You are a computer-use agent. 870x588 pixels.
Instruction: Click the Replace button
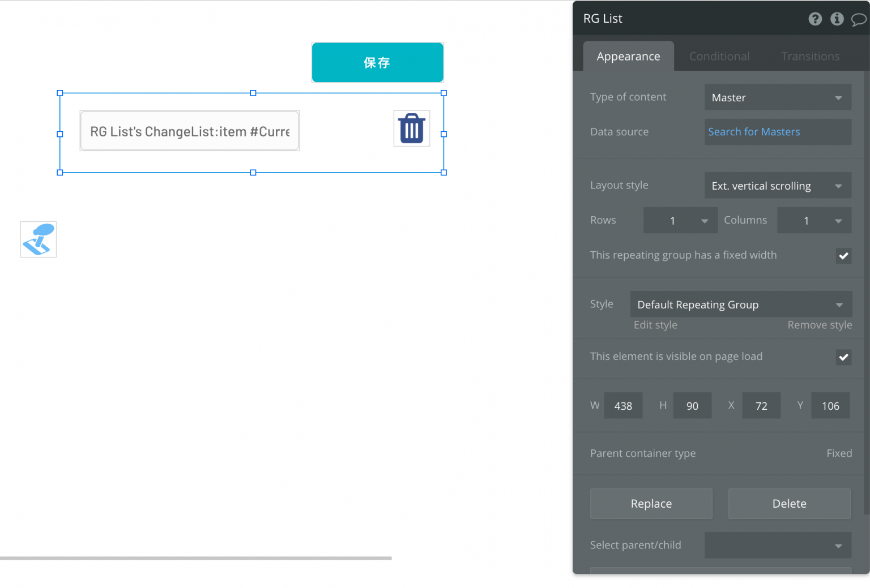[651, 503]
